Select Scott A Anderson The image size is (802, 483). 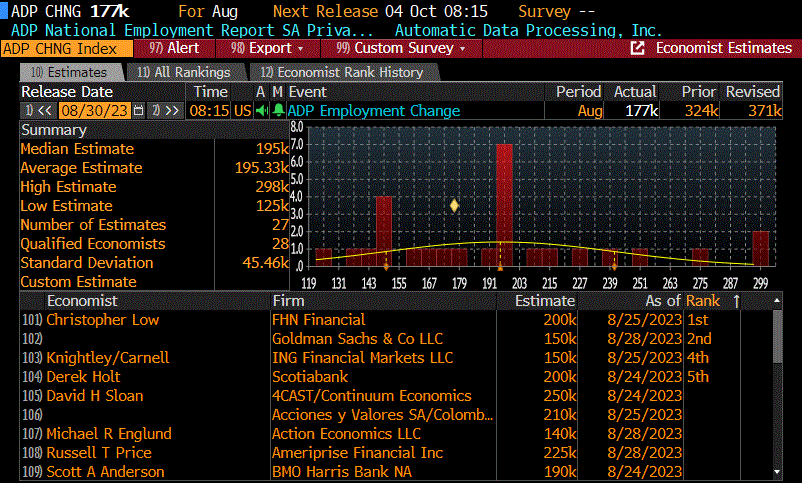click(105, 472)
